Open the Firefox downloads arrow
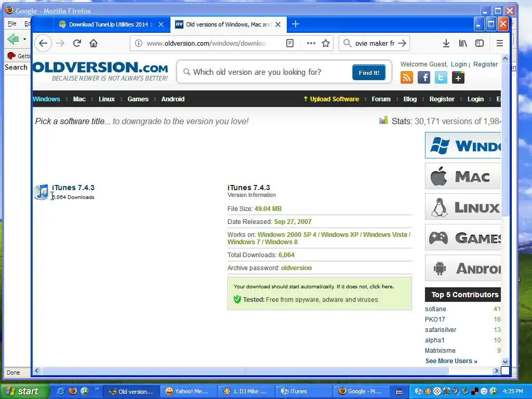The height and width of the screenshot is (399, 532). [446, 43]
